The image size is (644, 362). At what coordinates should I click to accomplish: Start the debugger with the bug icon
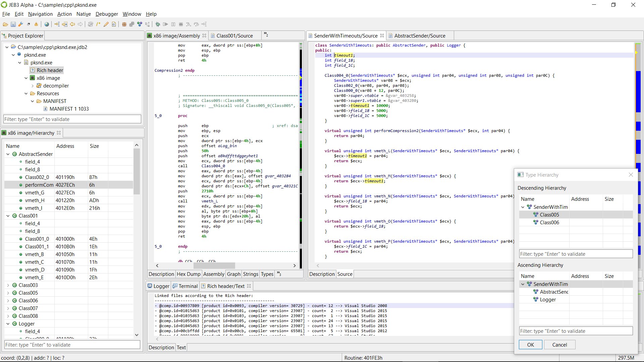coord(157,24)
